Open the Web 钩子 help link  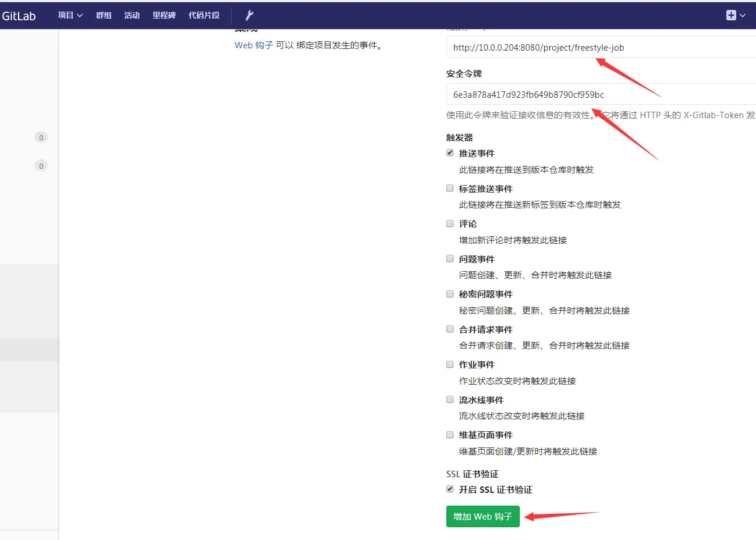point(254,45)
